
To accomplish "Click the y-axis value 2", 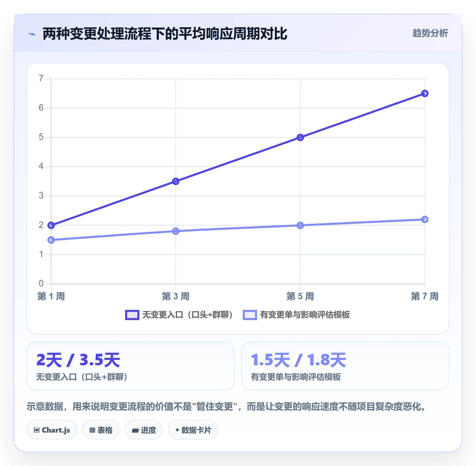I will point(41,225).
